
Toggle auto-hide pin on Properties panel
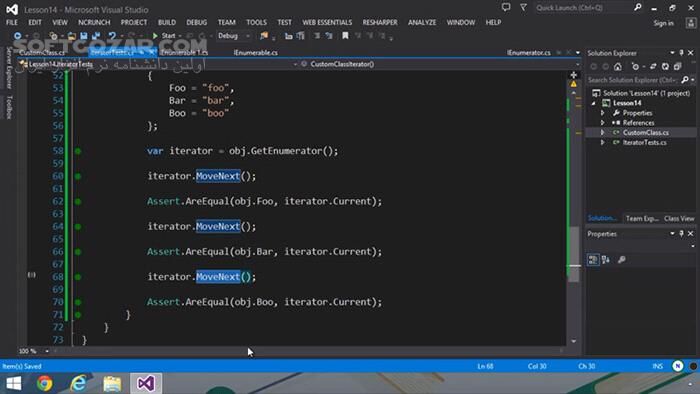[681, 234]
